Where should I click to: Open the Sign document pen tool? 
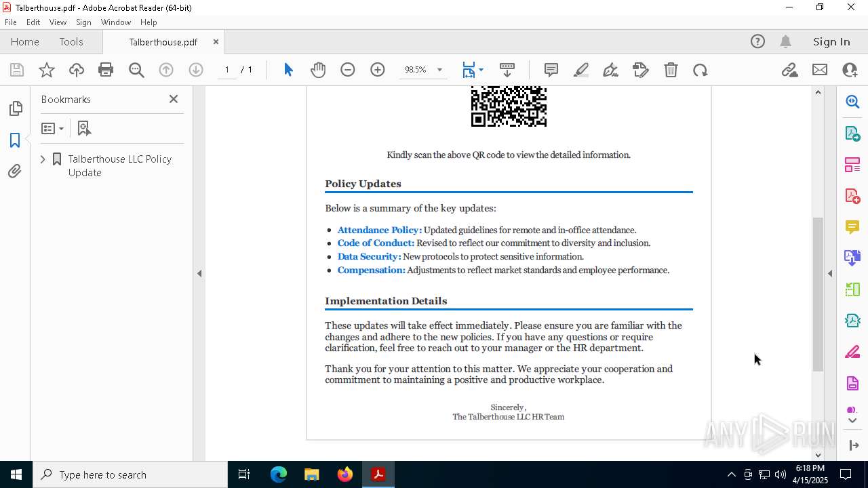pos(610,70)
